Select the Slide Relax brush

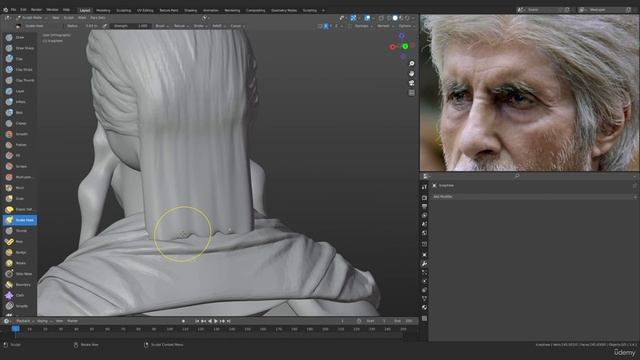(x=19, y=274)
